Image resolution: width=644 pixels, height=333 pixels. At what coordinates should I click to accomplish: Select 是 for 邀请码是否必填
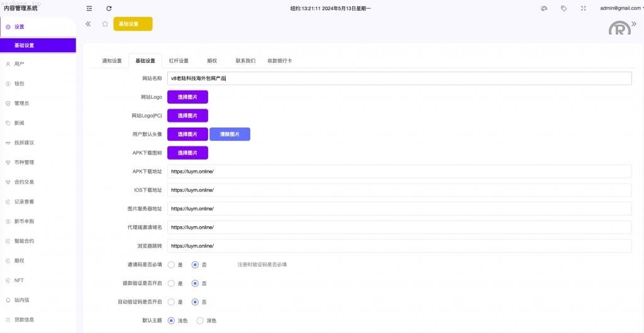[171, 265]
